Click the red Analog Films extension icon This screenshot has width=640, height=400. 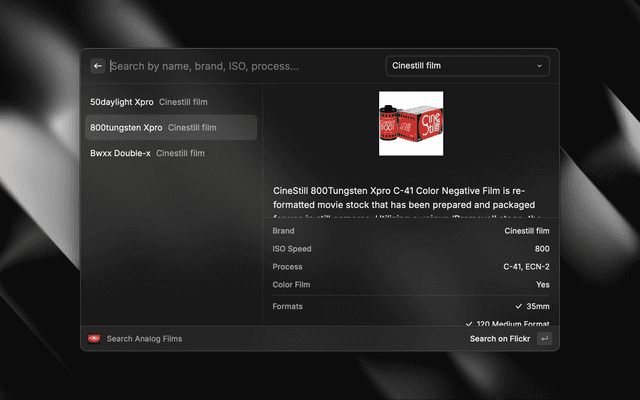(94, 339)
